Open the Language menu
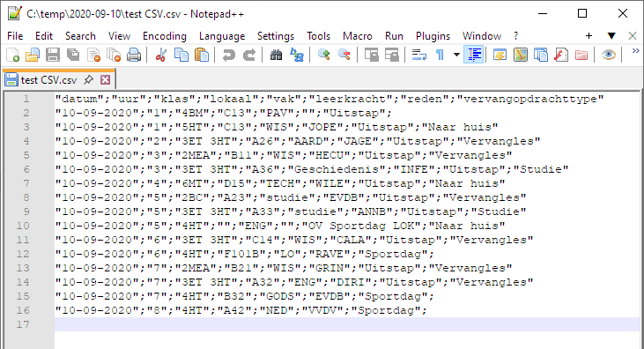 (222, 36)
